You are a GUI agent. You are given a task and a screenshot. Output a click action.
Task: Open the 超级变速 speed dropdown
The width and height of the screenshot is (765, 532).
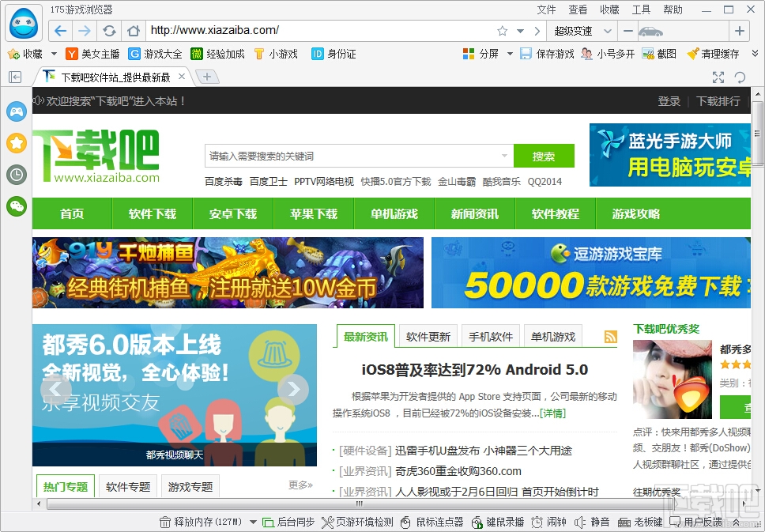pyautogui.click(x=581, y=31)
